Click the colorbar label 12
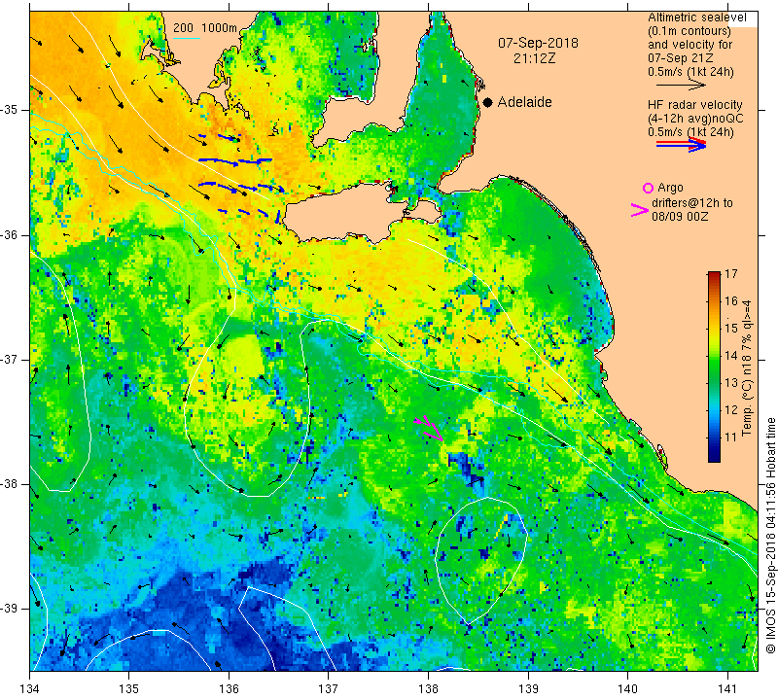 coord(731,410)
